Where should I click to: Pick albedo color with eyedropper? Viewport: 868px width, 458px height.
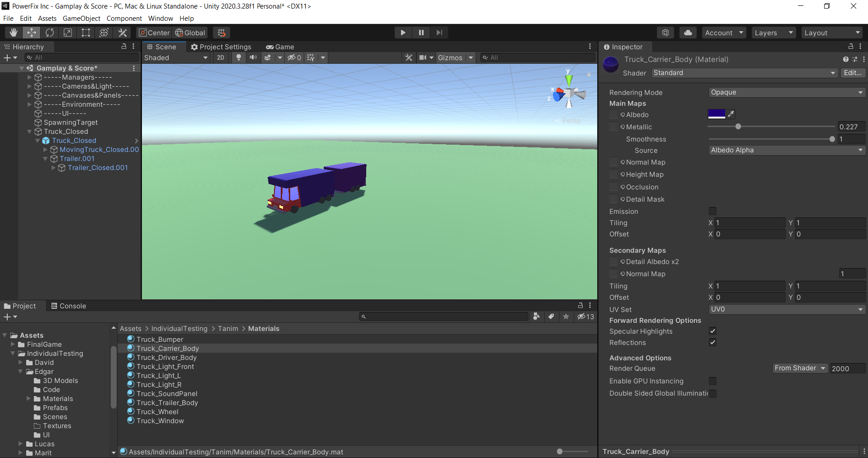[x=731, y=114]
